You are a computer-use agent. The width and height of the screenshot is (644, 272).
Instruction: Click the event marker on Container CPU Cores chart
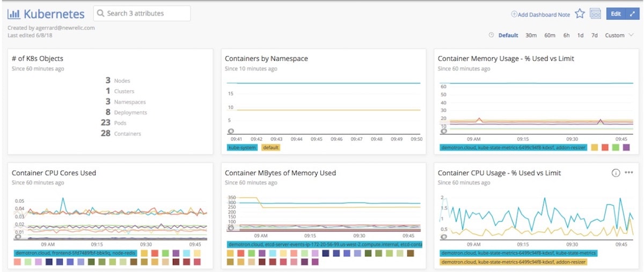coord(18,236)
